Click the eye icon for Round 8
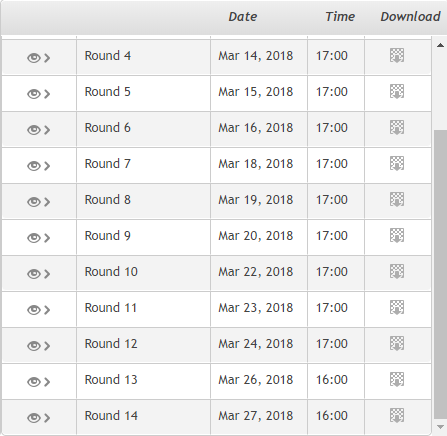The width and height of the screenshot is (447, 436). [34, 202]
